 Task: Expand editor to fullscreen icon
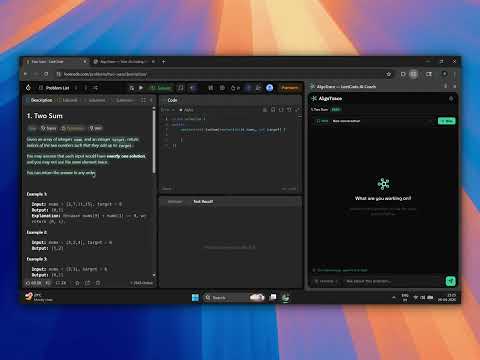(297, 110)
